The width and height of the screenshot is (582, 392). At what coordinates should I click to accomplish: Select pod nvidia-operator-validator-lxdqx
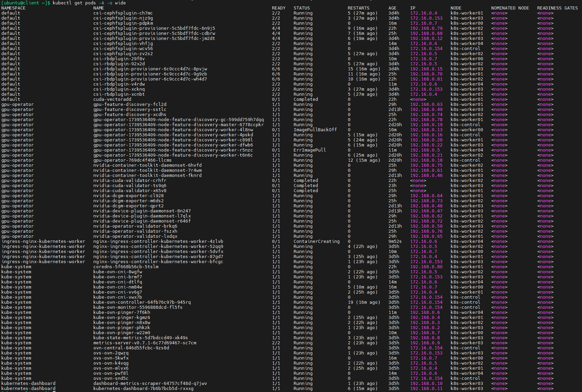[135, 236]
